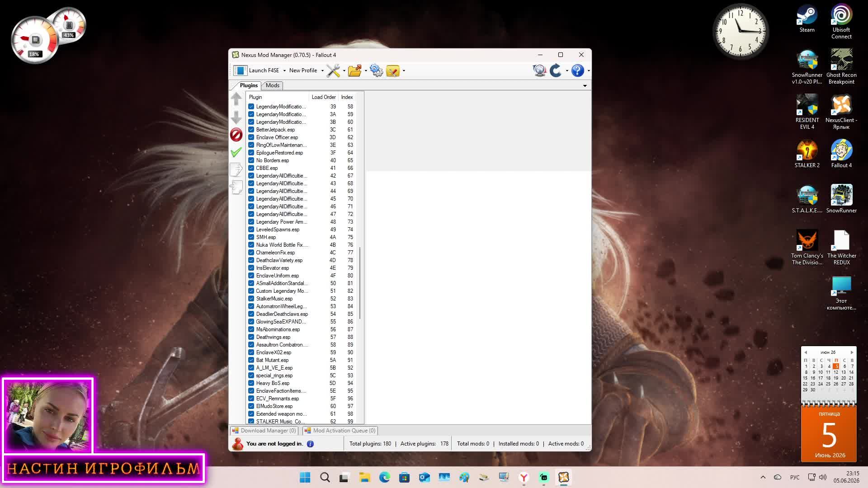868x488 pixels.
Task: Enable all plugins with the green checkmark icon
Action: coord(236,152)
